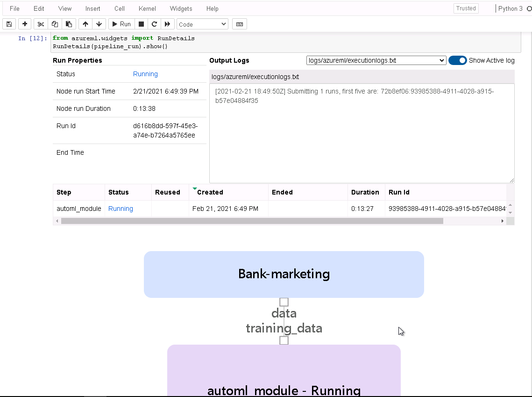The width and height of the screenshot is (532, 397).
Task: Open the Edit menu
Action: (x=39, y=8)
